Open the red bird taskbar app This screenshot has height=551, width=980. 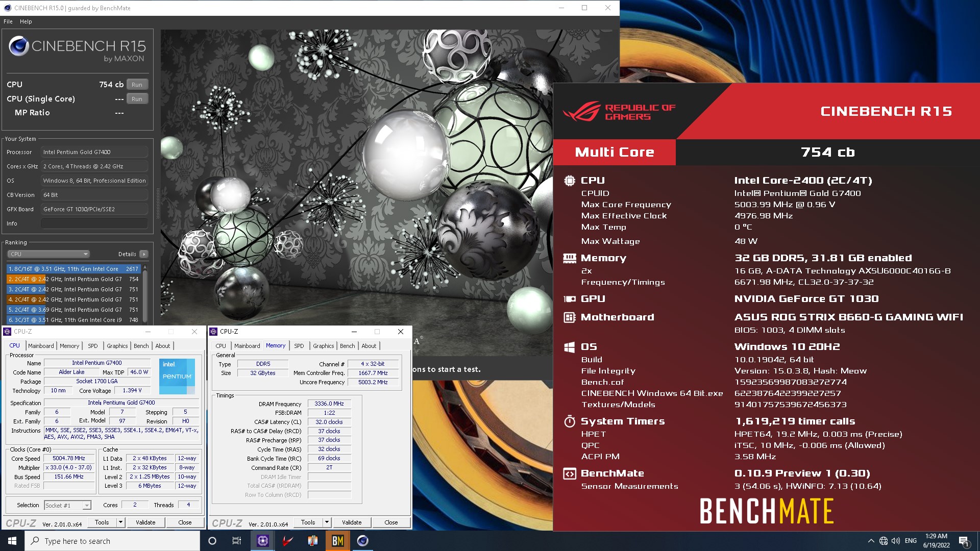coord(288,541)
